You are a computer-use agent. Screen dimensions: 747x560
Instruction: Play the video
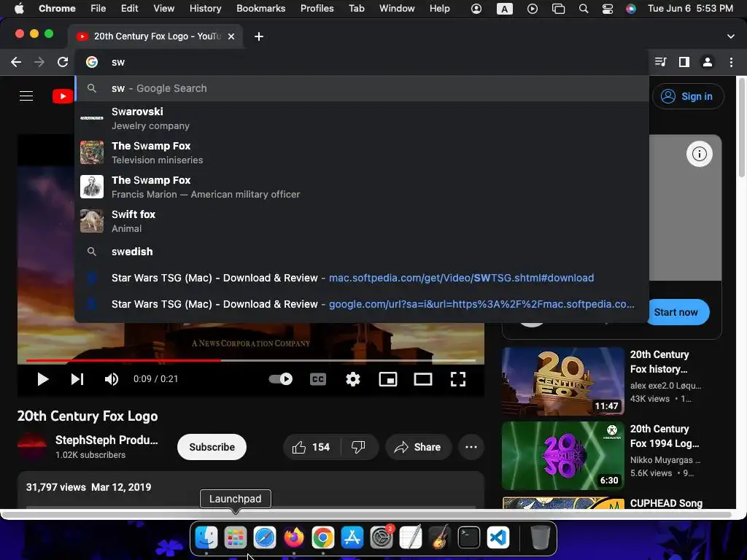coord(43,379)
